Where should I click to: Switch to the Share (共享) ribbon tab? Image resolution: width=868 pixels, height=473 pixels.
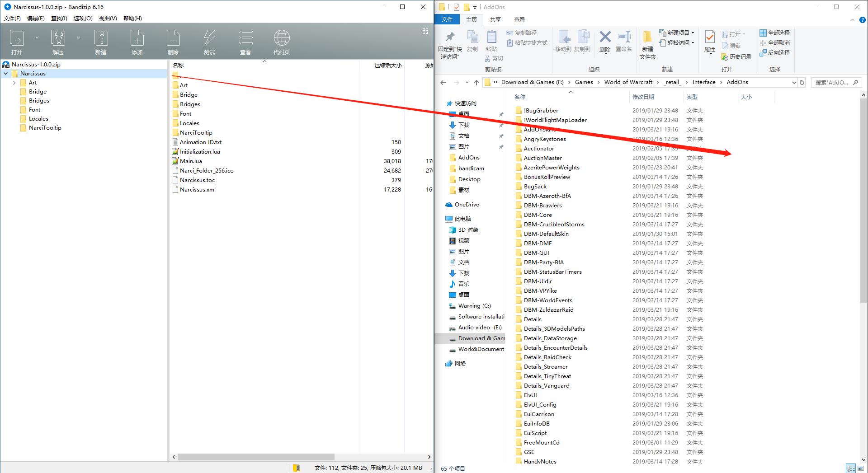(495, 19)
